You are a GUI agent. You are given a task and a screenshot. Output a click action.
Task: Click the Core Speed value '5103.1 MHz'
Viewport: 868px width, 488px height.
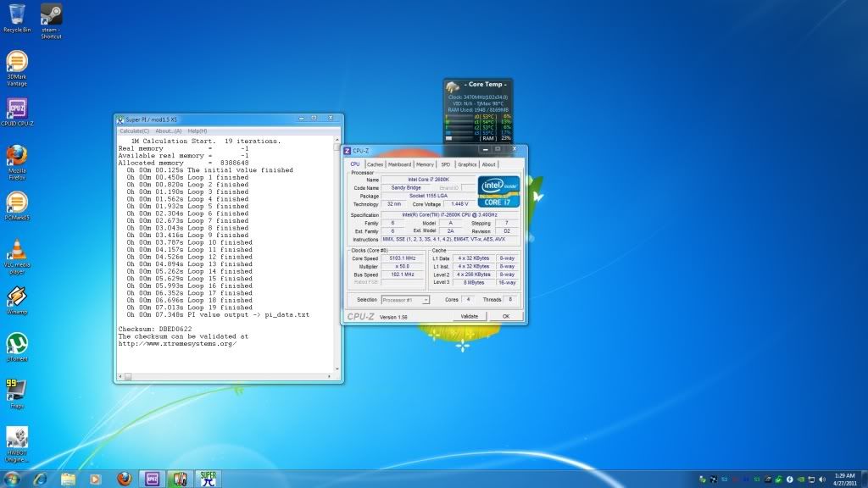[x=403, y=258]
